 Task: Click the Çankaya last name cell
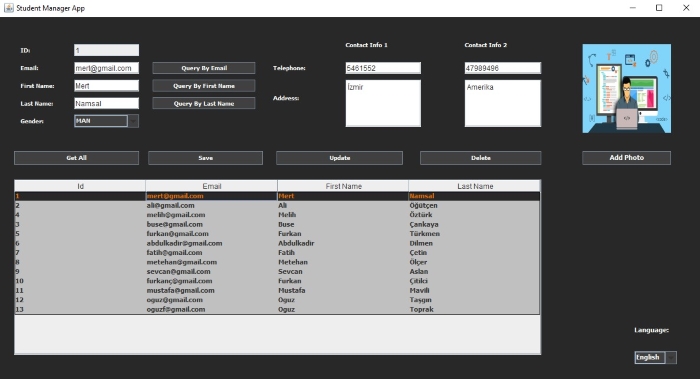[474, 224]
